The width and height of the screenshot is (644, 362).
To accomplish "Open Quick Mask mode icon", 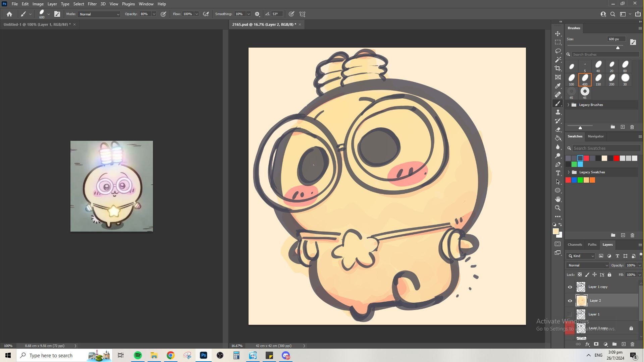I will pos(558,244).
